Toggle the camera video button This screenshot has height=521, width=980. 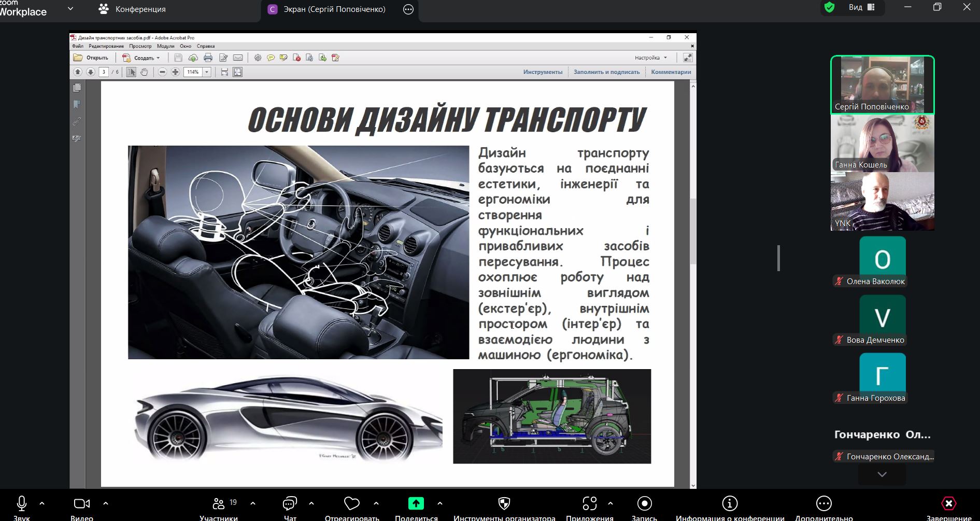[x=81, y=503]
